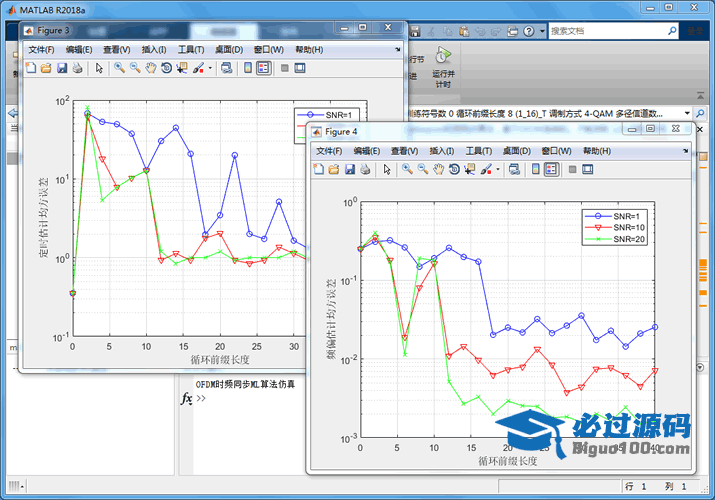Click Zoom In icon in Figure 3 toolbar
Screen dimensions: 715x500
click(118, 68)
